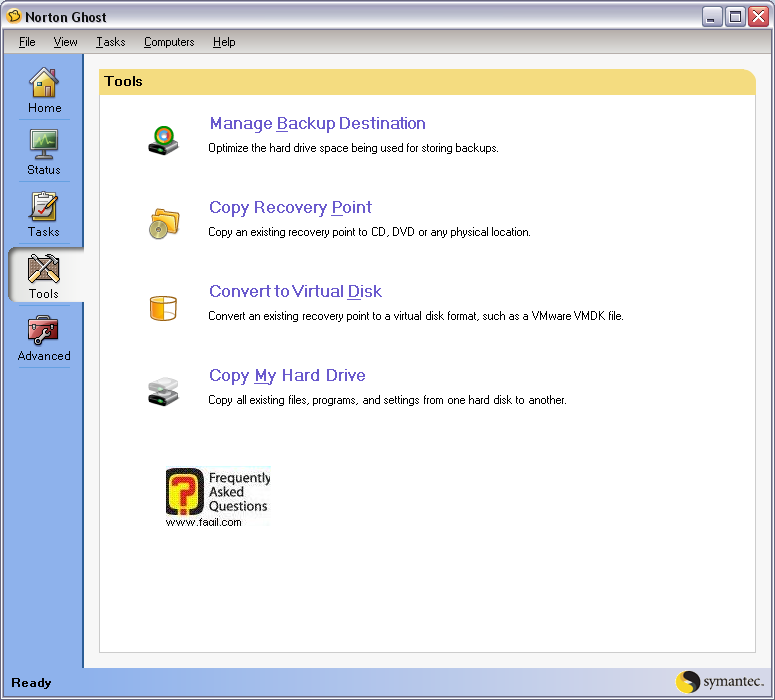Click the Manage Backup Destination drive icon
775x700 pixels.
click(x=163, y=139)
